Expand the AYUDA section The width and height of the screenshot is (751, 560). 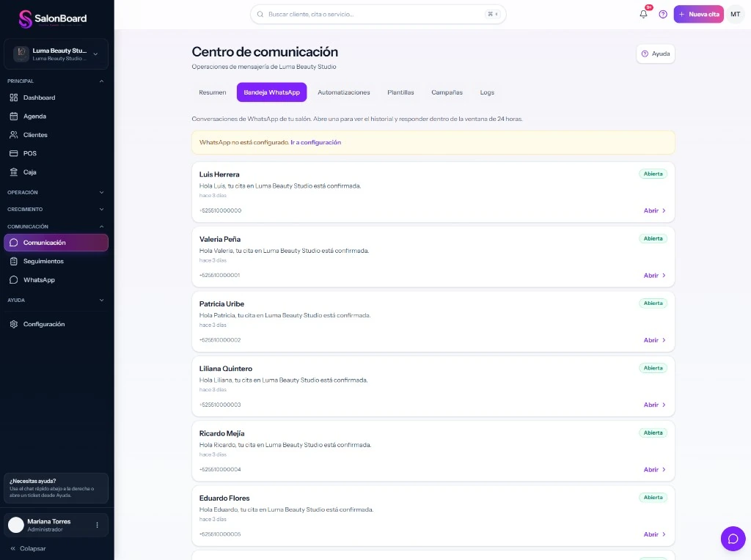tap(56, 301)
